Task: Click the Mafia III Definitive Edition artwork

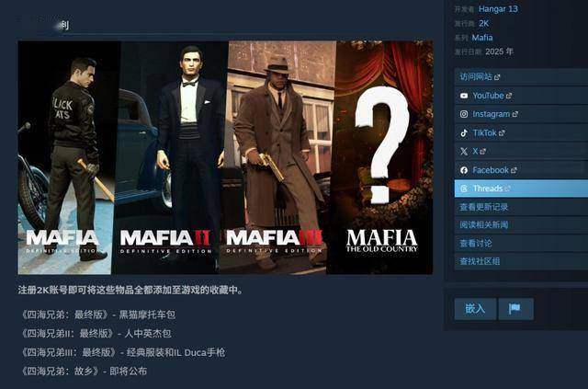Action: 277,157
